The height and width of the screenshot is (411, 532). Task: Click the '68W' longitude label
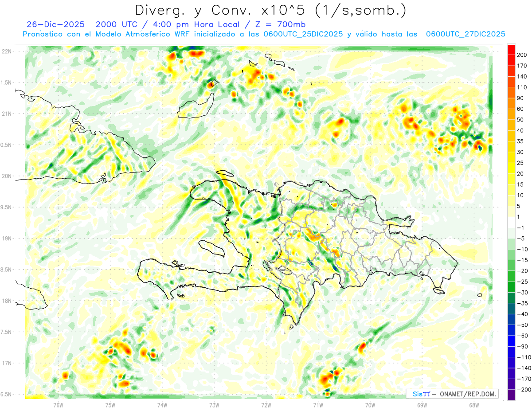point(474,404)
